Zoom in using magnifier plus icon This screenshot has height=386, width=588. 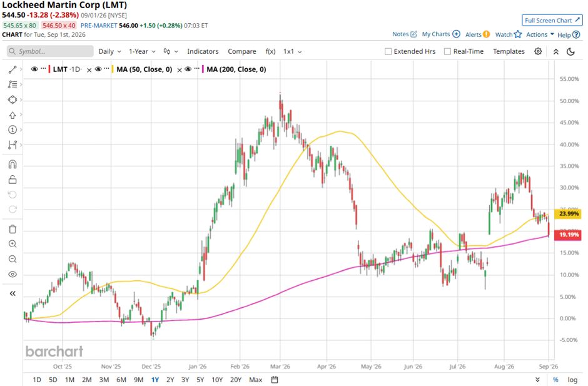click(13, 244)
